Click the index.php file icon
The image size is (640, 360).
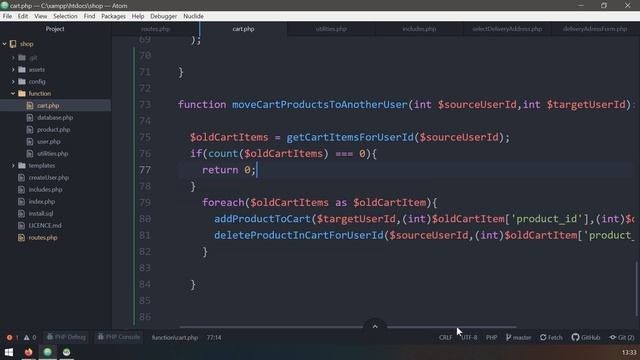pos(21,202)
